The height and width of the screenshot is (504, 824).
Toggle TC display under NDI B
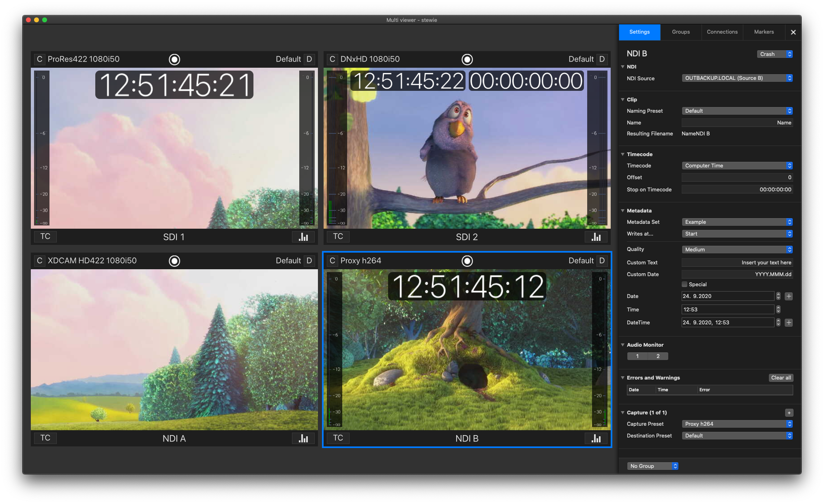338,438
